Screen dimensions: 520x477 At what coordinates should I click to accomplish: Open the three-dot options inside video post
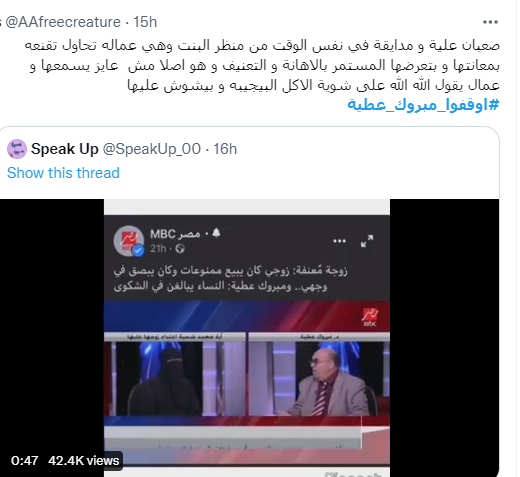(x=339, y=241)
